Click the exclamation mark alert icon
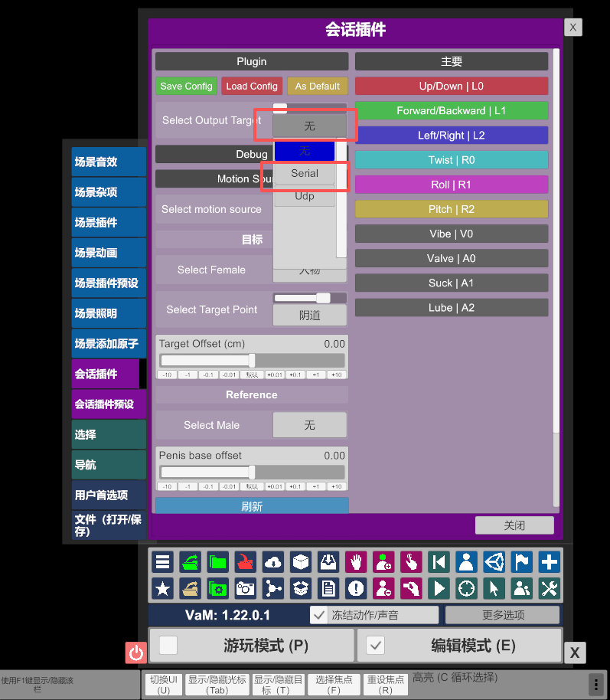This screenshot has height=700, width=610. (x=356, y=588)
